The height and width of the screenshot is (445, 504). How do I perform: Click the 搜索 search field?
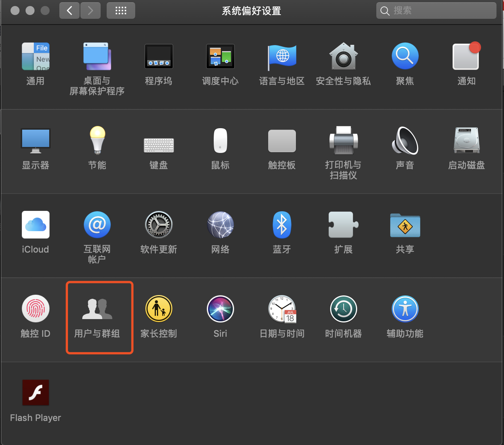(436, 11)
